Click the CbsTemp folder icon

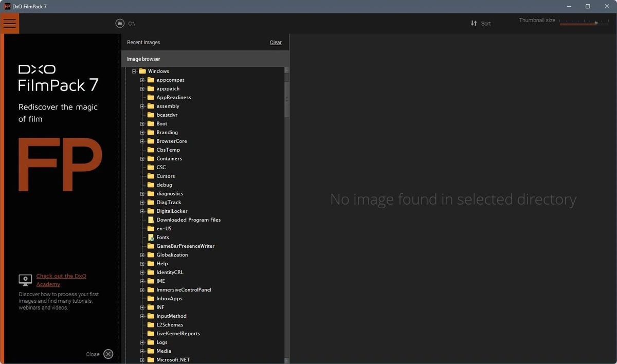point(151,150)
